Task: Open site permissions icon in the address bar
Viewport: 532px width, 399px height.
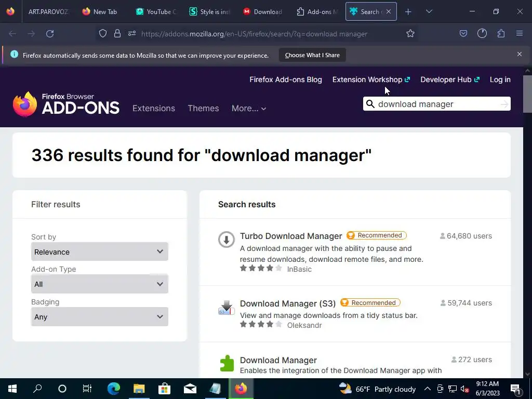Action: [132, 34]
